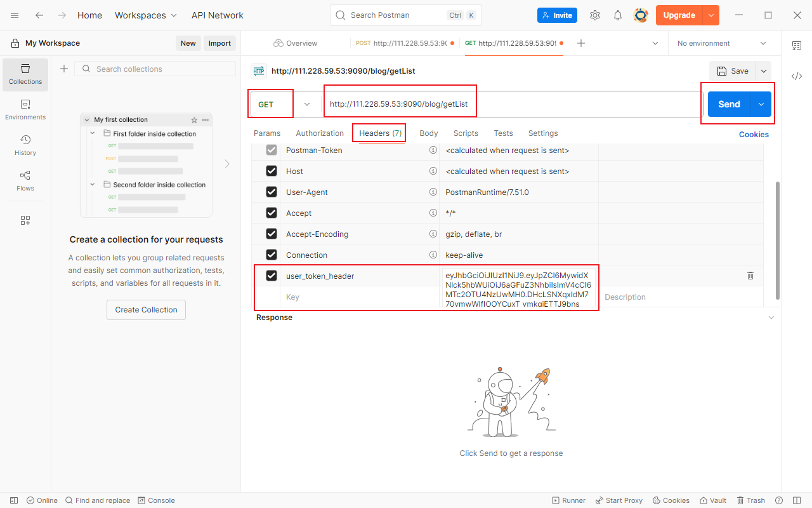
Task: Click the Import button
Action: click(219, 43)
